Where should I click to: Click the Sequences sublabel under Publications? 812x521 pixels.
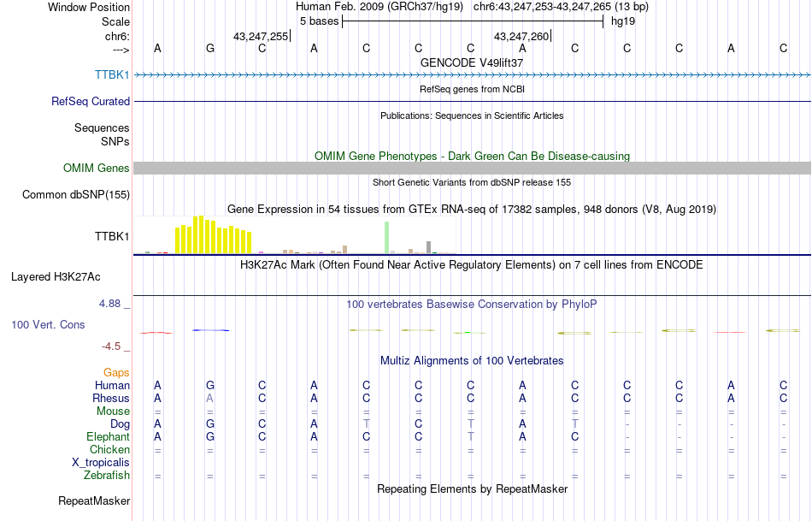102,128
